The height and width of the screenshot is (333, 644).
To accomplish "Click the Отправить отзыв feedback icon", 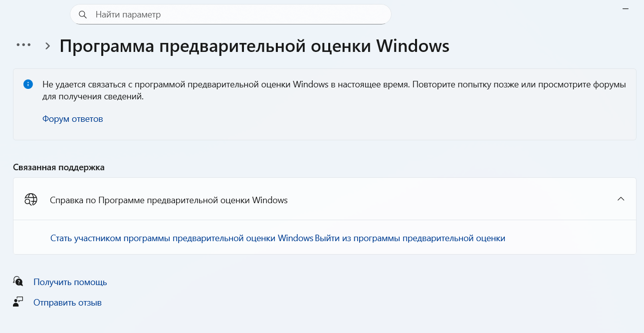I will pyautogui.click(x=18, y=302).
